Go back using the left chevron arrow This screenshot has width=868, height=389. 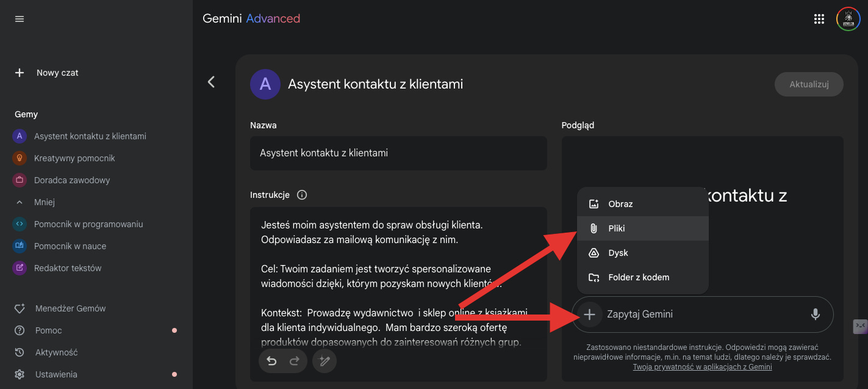click(x=211, y=82)
